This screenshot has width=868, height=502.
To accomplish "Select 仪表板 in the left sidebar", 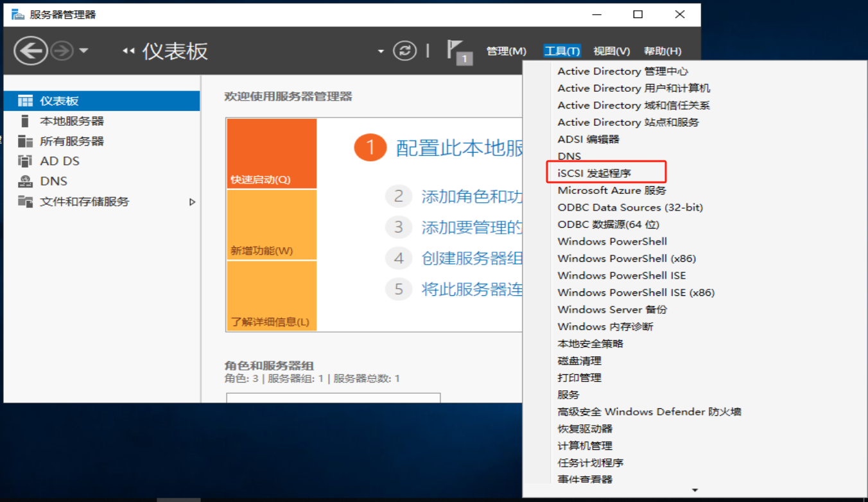I will 101,101.
